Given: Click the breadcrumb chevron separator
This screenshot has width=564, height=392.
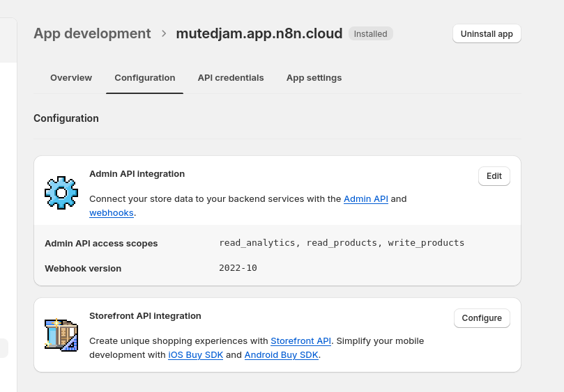Looking at the screenshot, I should tap(164, 33).
